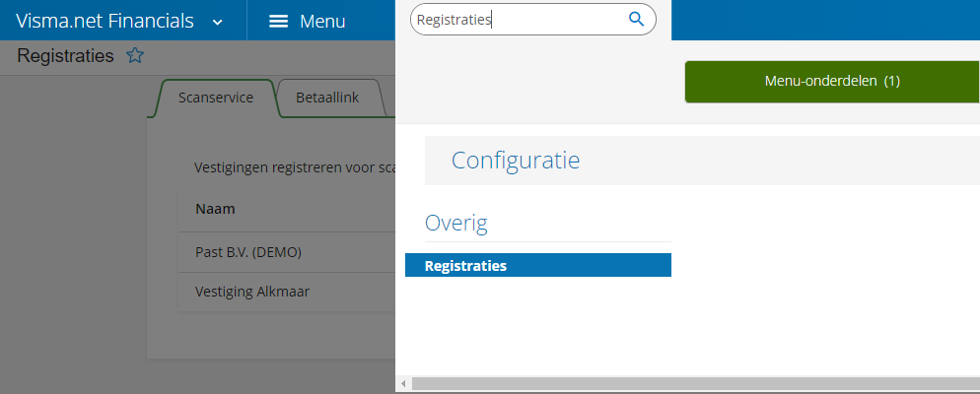Viewport: 980px width, 394px height.
Task: Click the horizontal scrollbar thumb
Action: 696,383
